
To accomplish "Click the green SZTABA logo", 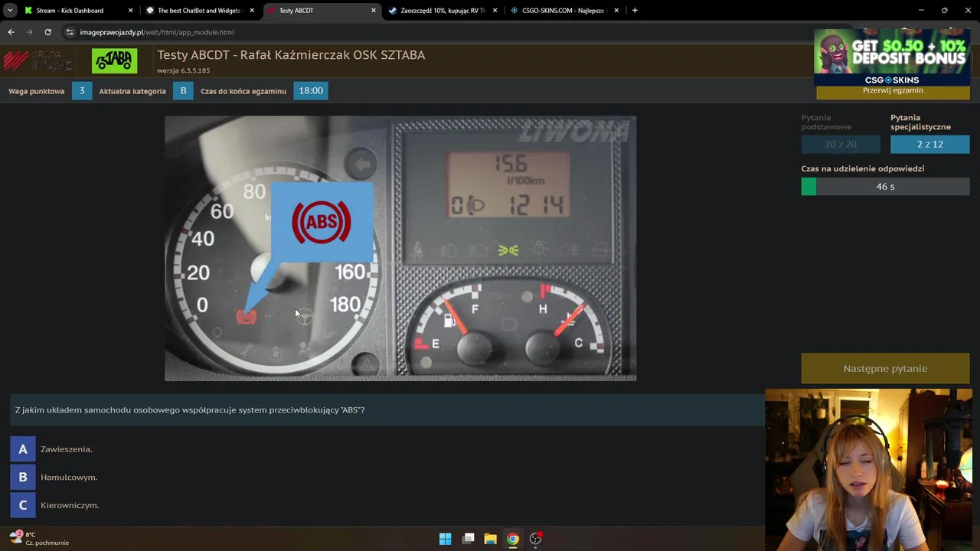I will [x=115, y=61].
